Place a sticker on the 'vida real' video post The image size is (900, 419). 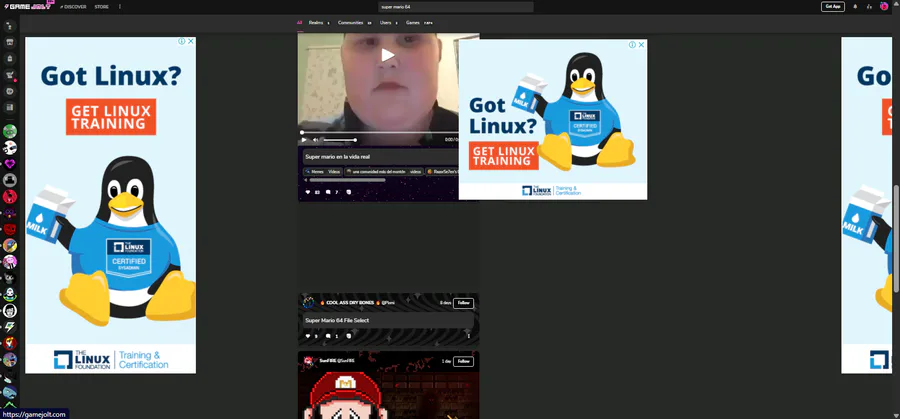pyautogui.click(x=348, y=192)
